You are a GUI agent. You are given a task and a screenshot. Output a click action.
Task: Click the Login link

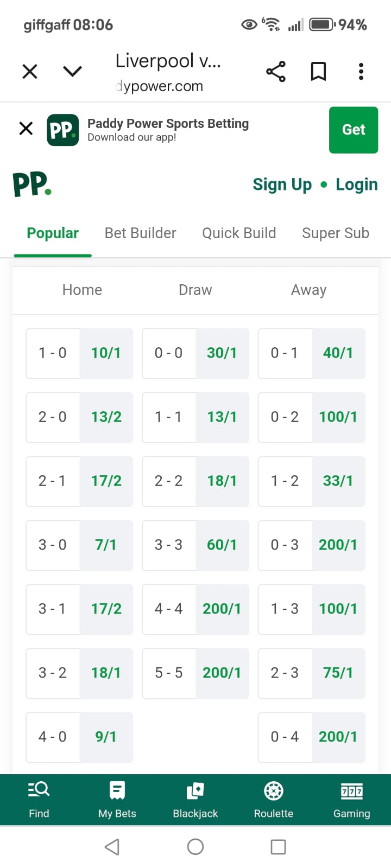356,184
